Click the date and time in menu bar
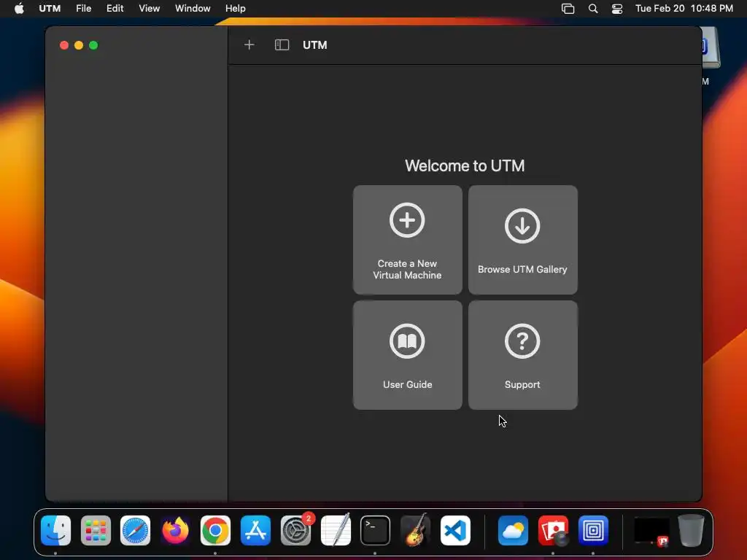This screenshot has height=560, width=747. tap(684, 8)
